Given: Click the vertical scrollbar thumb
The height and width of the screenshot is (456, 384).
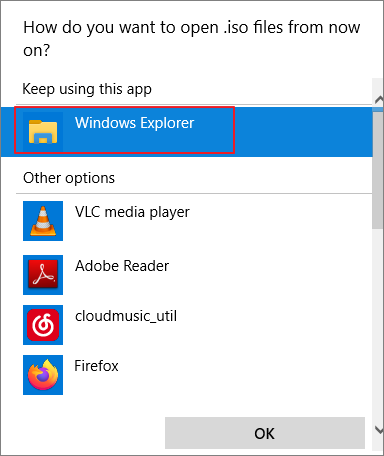Looking at the screenshot, I should click(x=378, y=170).
